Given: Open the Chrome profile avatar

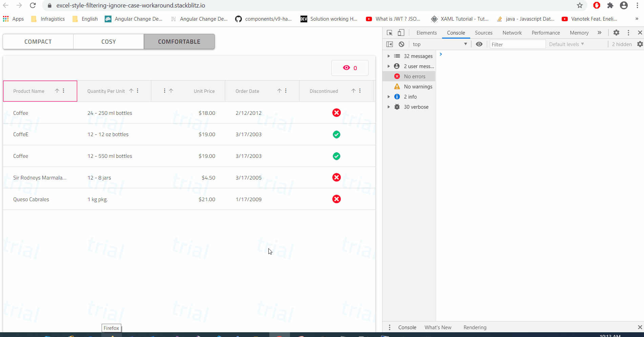Looking at the screenshot, I should [x=624, y=5].
